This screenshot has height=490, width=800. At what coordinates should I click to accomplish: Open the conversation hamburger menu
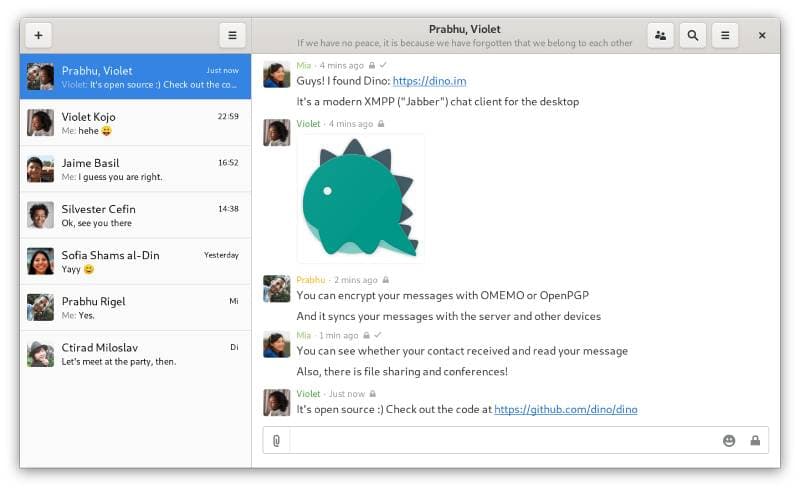click(725, 35)
